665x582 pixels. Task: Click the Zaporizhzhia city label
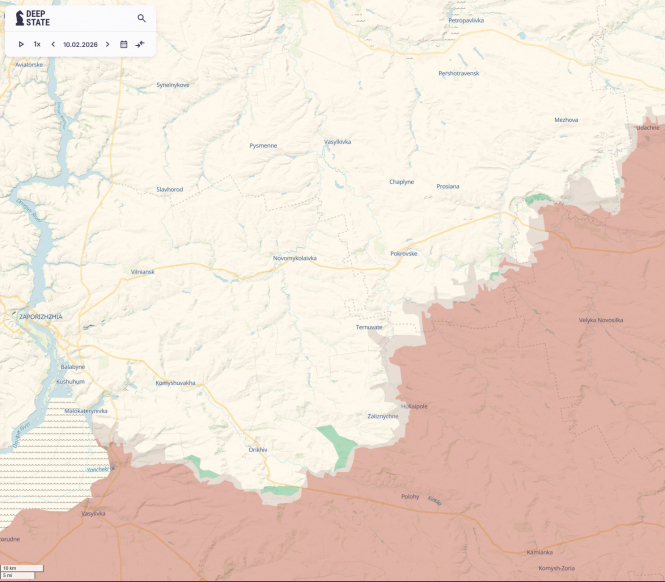point(40,316)
